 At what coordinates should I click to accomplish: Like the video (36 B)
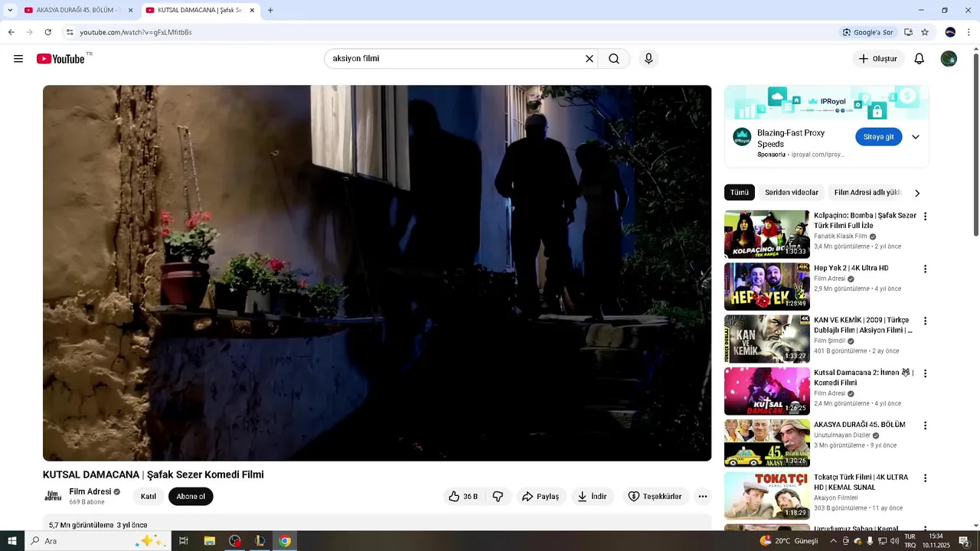click(463, 497)
